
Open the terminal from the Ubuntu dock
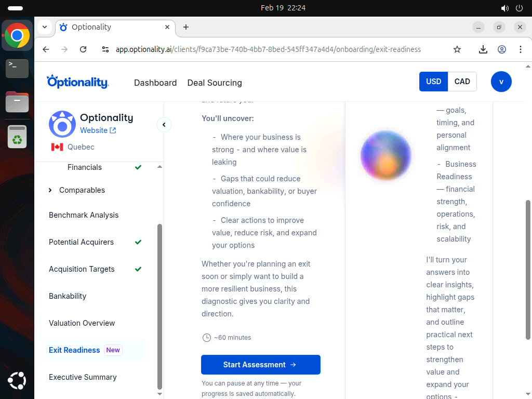(17, 68)
